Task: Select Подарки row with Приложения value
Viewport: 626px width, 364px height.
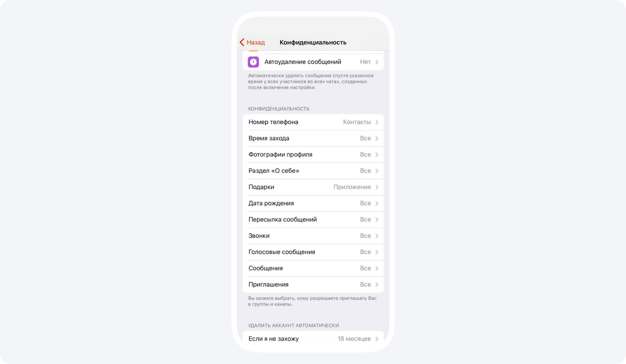Action: pos(313,187)
